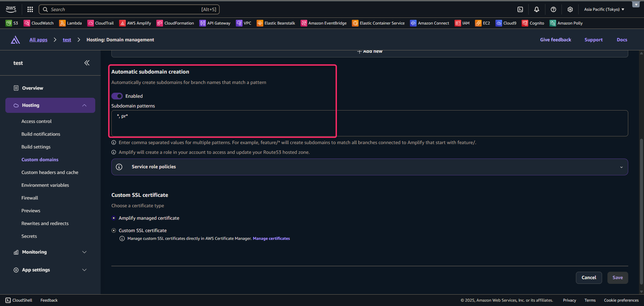
Task: Go to Access control page
Action: tap(37, 121)
